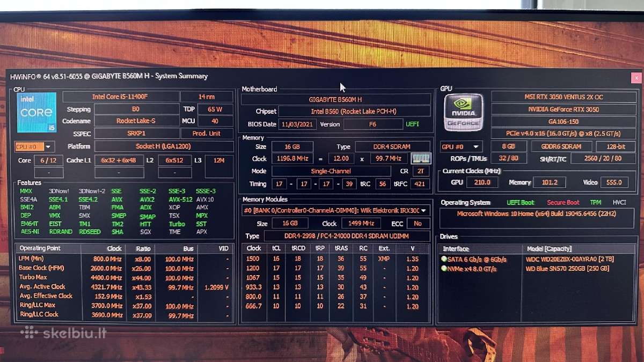Image resolution: width=644 pixels, height=362 pixels.
Task: Click the GDDR6 SDRAM memory type field
Action: (562, 146)
